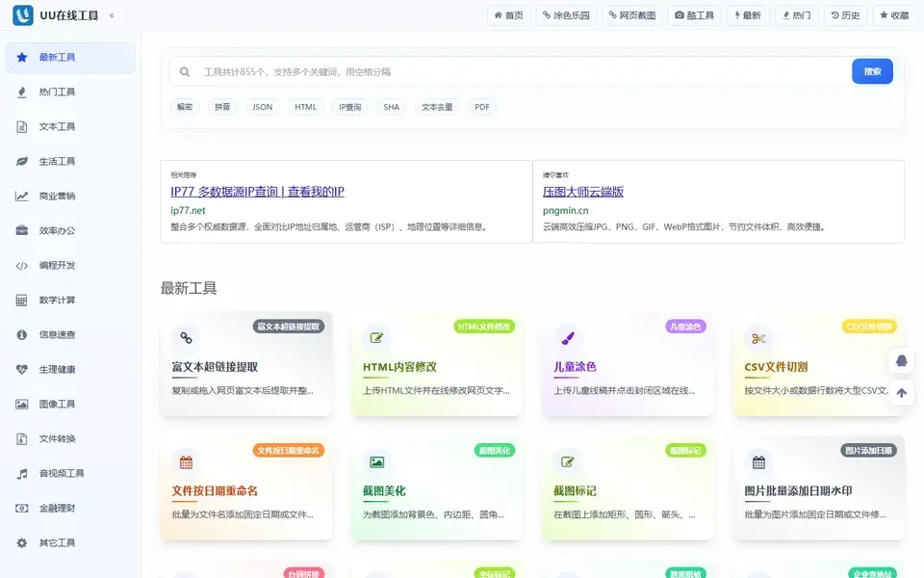Click the heartbeat icon beside 生理健康
This screenshot has height=578, width=924.
[x=22, y=370]
